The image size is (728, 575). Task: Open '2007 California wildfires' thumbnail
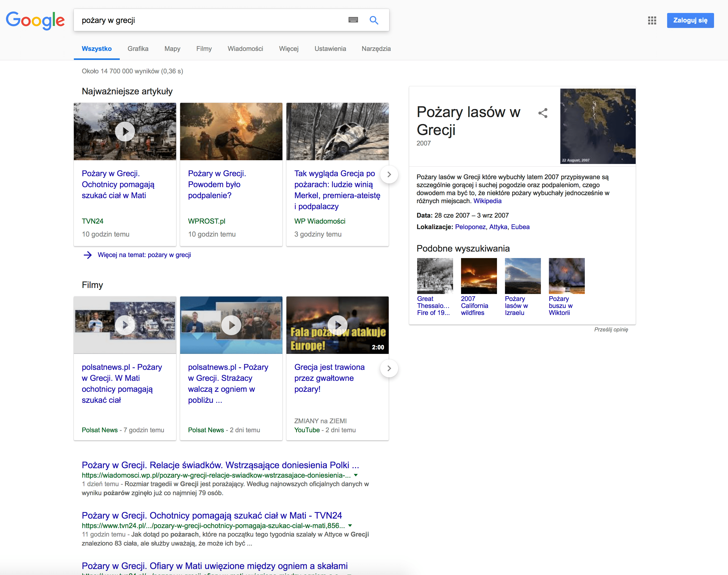[479, 276]
